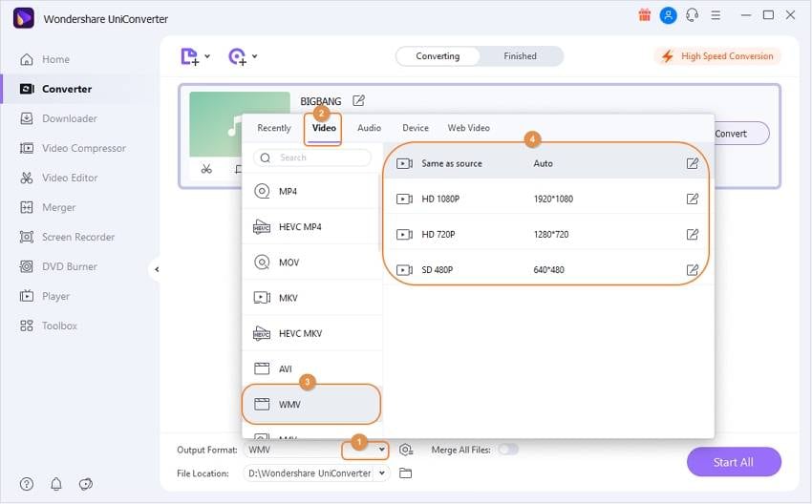Show the Converting tab
Viewport: 812px width, 504px height.
click(438, 56)
